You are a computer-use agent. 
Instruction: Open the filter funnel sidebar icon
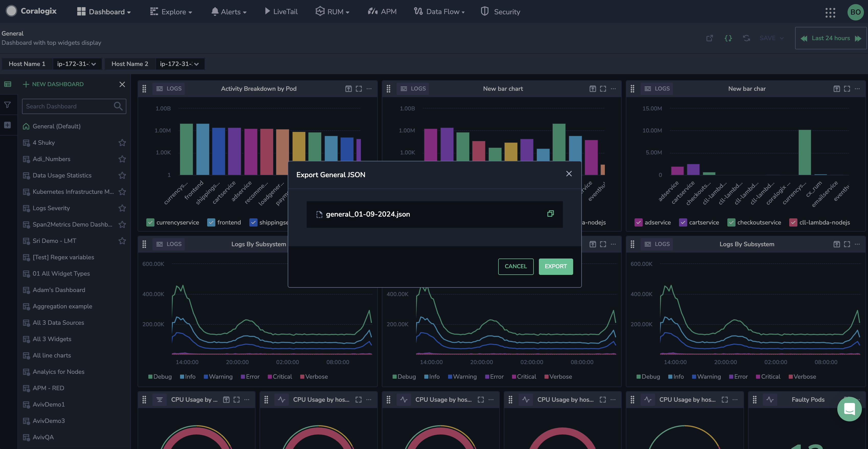pos(7,105)
